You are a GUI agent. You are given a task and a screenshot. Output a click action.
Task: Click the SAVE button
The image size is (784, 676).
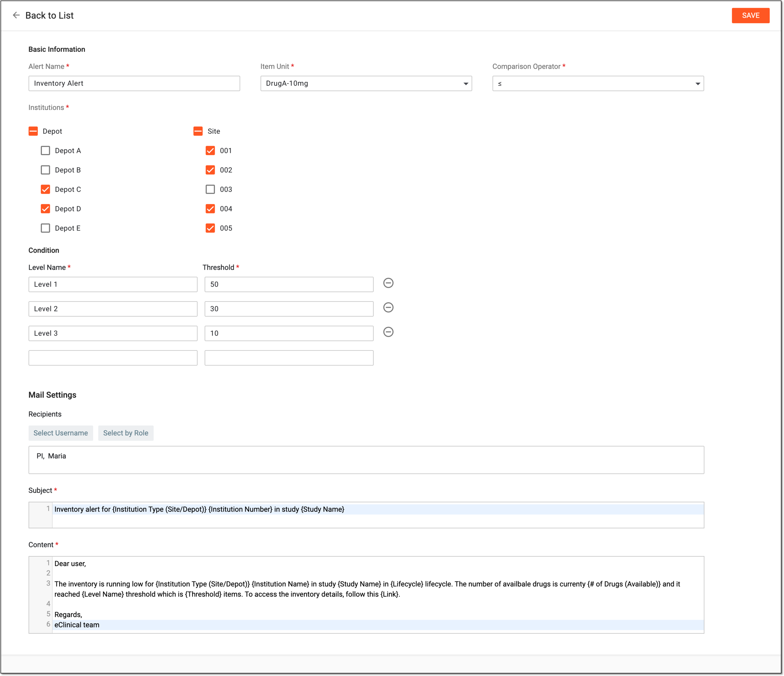click(750, 15)
